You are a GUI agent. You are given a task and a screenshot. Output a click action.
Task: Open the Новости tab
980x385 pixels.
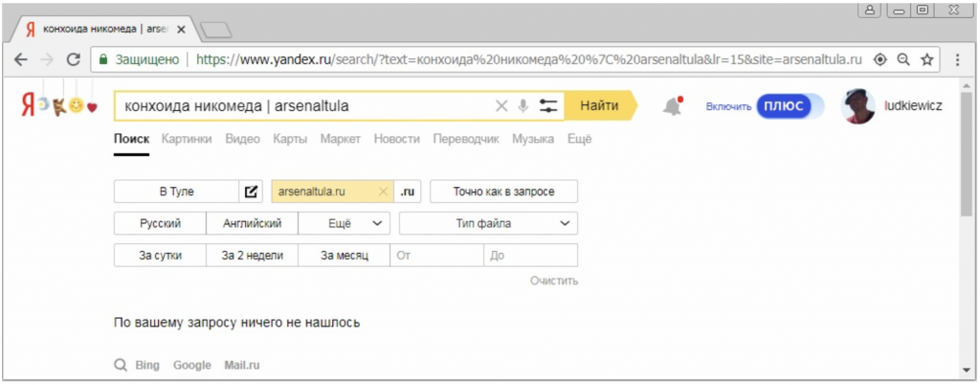pos(397,139)
